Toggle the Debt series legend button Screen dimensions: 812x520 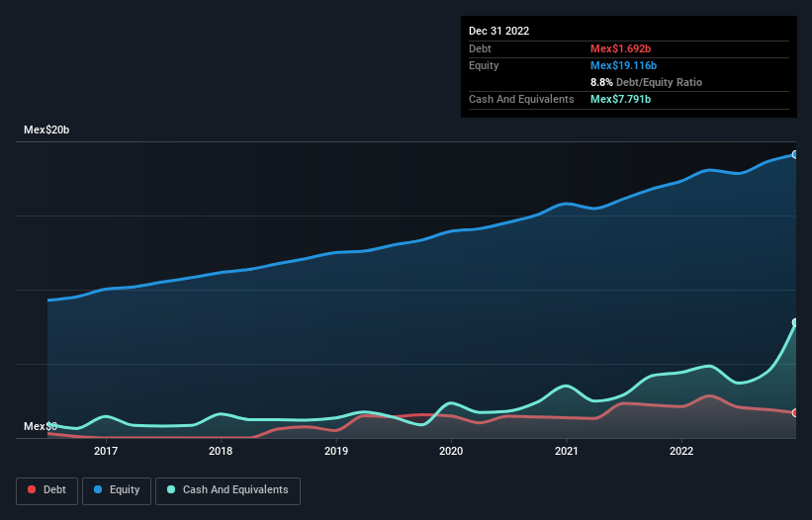[46, 490]
